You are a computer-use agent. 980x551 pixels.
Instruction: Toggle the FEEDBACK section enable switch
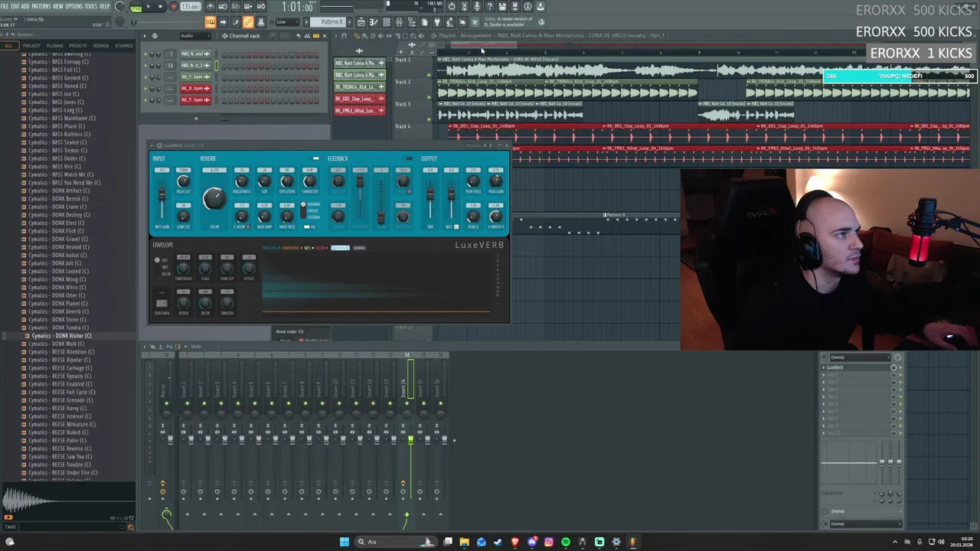coord(409,158)
